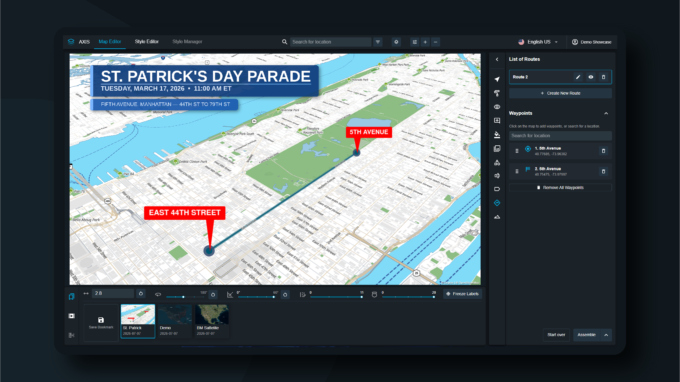Image resolution: width=680 pixels, height=382 pixels.
Task: Open the St. Patrick bookmark thumbnail
Action: (137, 321)
